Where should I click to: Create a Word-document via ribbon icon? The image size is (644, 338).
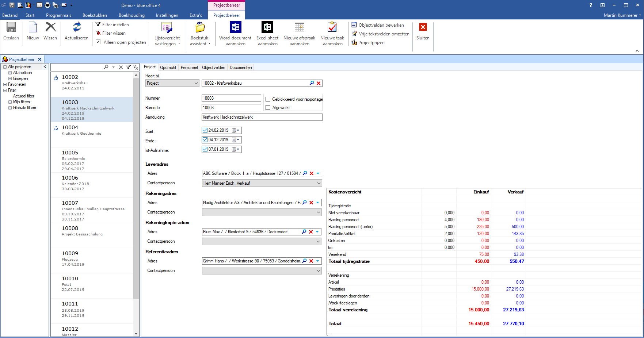[235, 28]
